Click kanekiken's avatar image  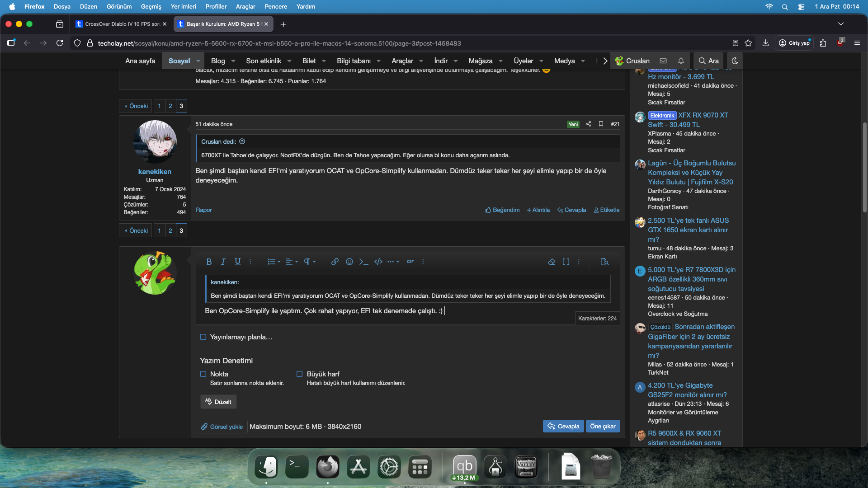(155, 141)
